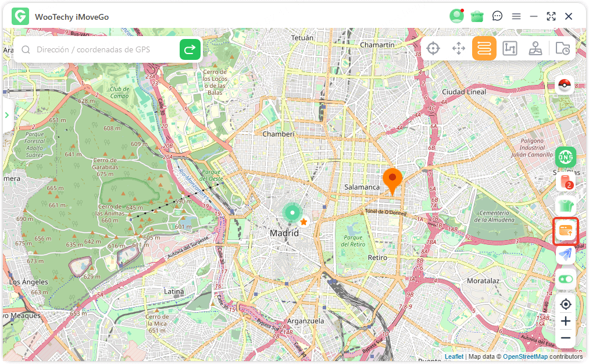The height and width of the screenshot is (364, 589).
Task: Select the green shirt sidebar icon
Action: pyautogui.click(x=564, y=206)
